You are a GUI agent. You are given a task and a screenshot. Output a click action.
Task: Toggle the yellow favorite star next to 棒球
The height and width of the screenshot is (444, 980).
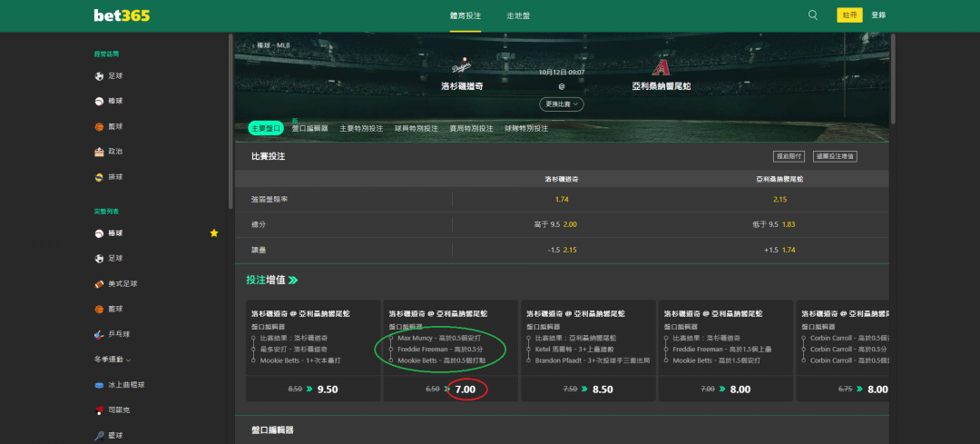pyautogui.click(x=214, y=232)
